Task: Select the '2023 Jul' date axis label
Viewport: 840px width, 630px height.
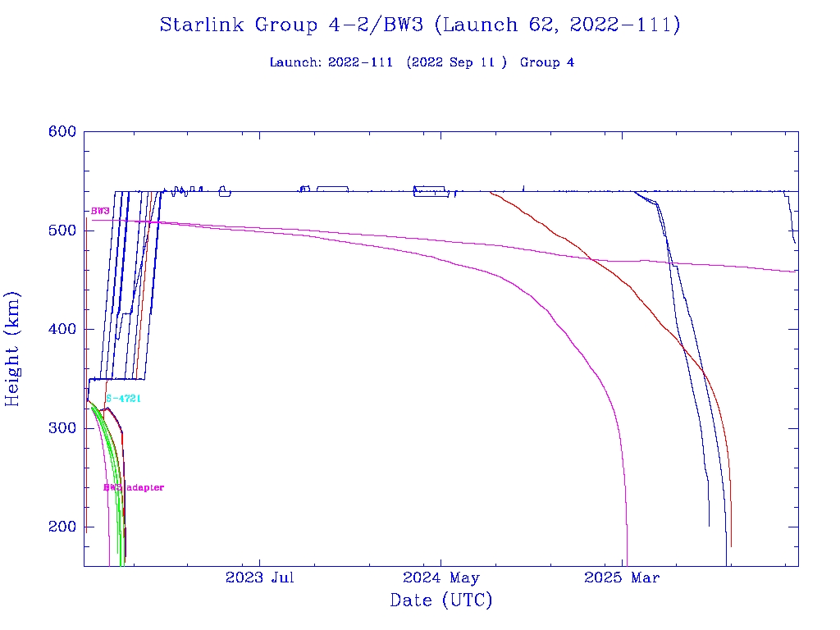Action: (260, 578)
